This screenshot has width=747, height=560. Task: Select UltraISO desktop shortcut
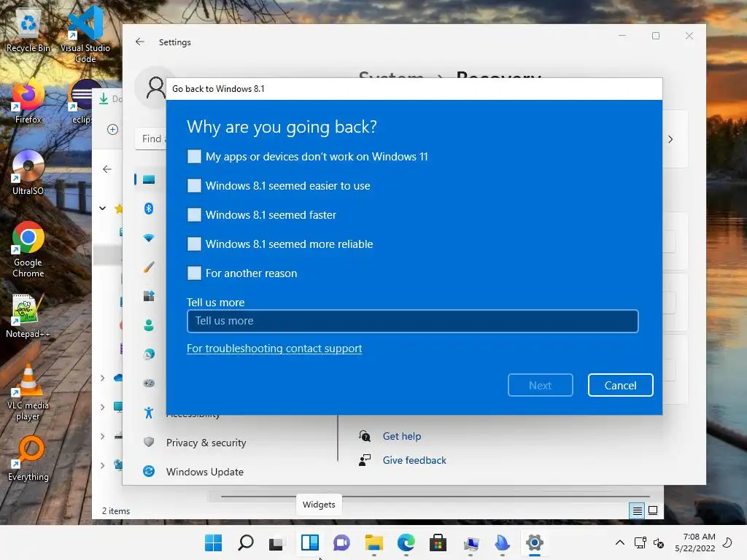point(28,172)
